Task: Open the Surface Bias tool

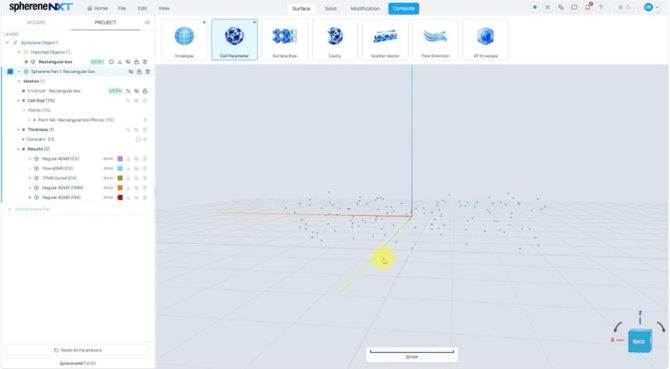Action: [285, 39]
